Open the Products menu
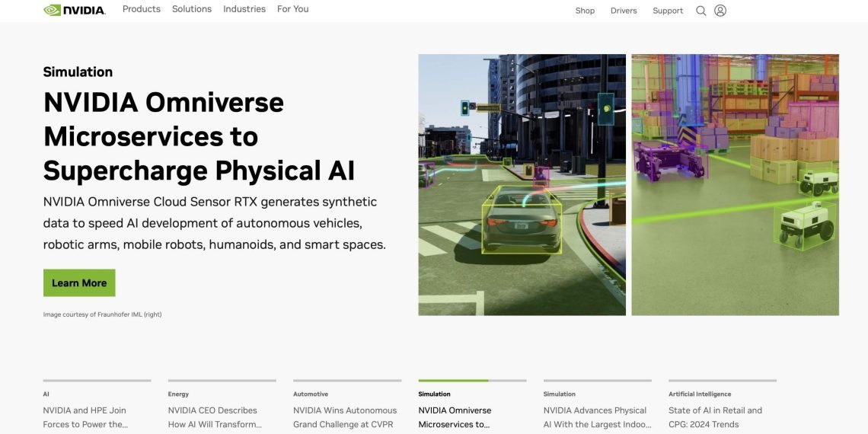The height and width of the screenshot is (434, 868). point(141,9)
